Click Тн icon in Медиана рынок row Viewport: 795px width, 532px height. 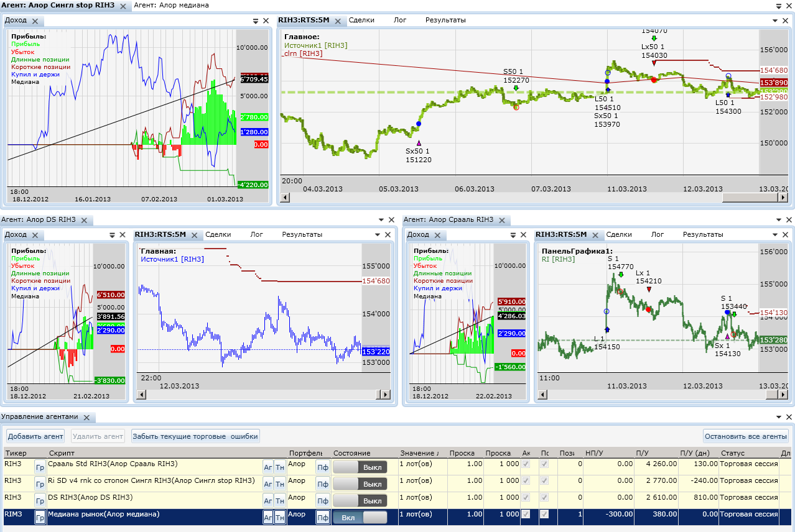click(280, 517)
